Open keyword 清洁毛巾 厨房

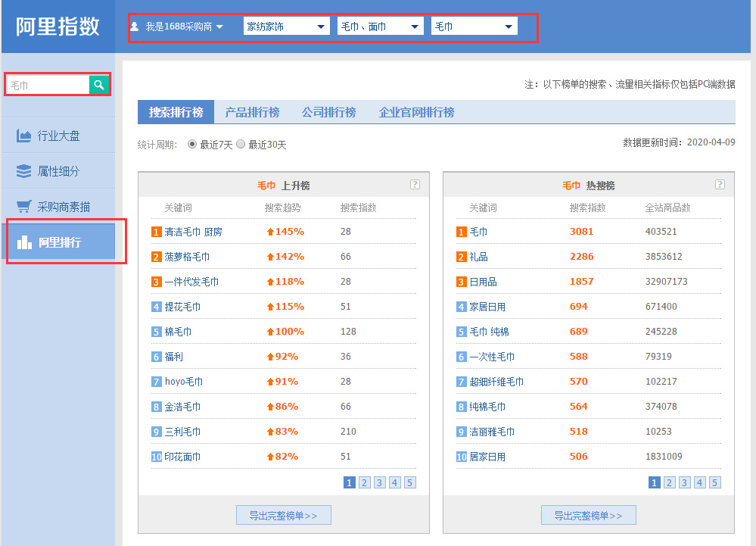tap(193, 232)
